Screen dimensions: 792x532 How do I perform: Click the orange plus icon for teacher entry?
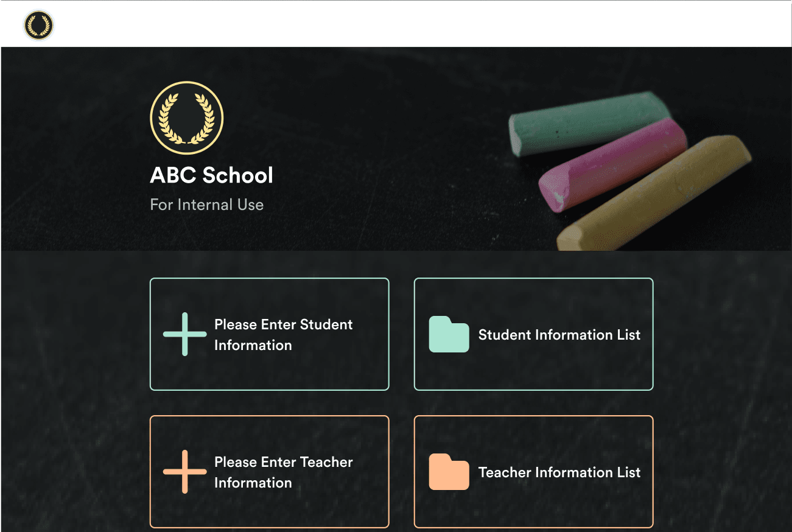click(184, 471)
